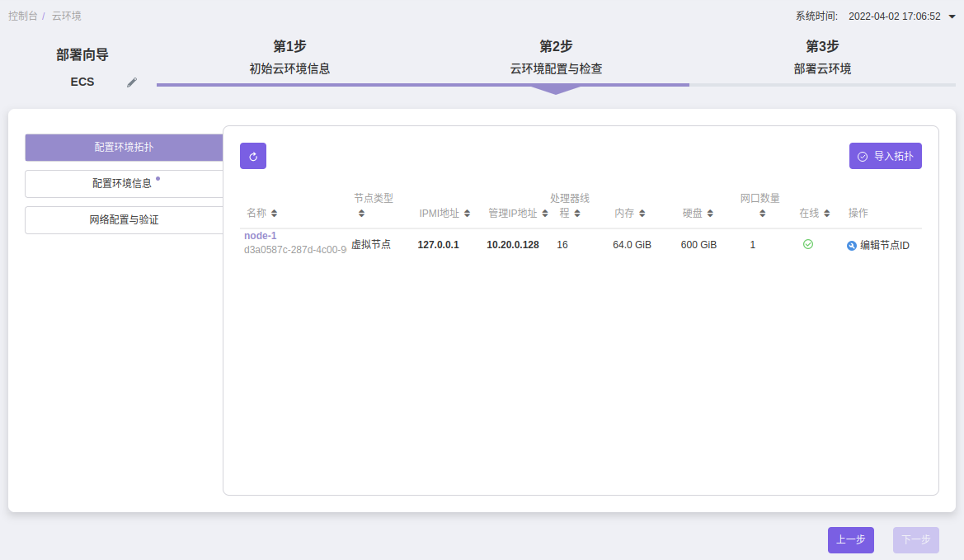Sort by 在线 column arrows

click(826, 214)
